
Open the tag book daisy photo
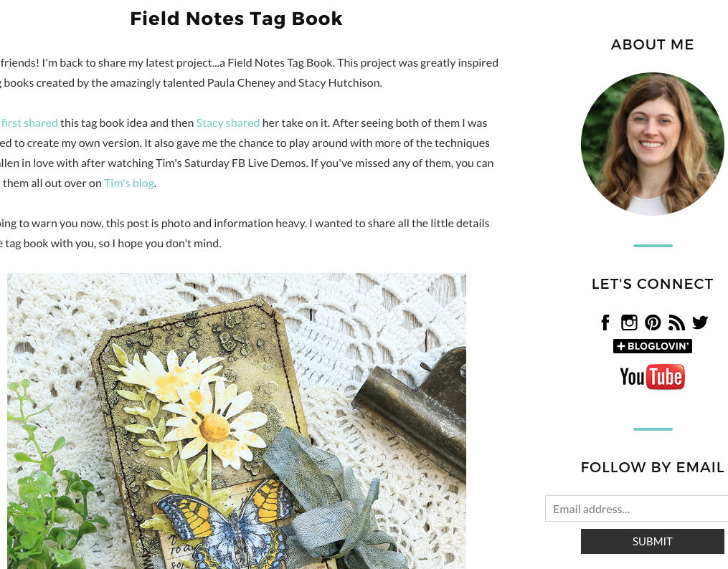coord(236,421)
